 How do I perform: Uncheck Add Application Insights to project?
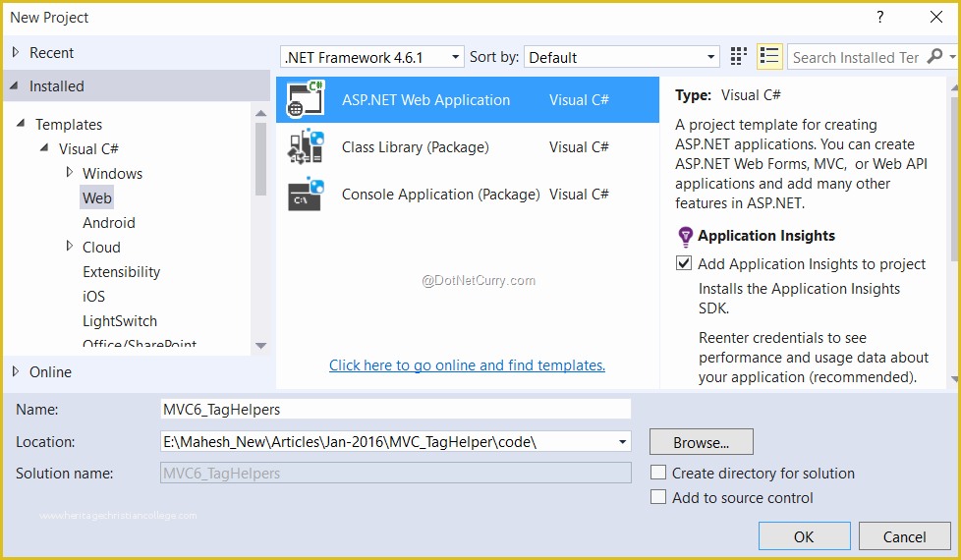click(683, 263)
